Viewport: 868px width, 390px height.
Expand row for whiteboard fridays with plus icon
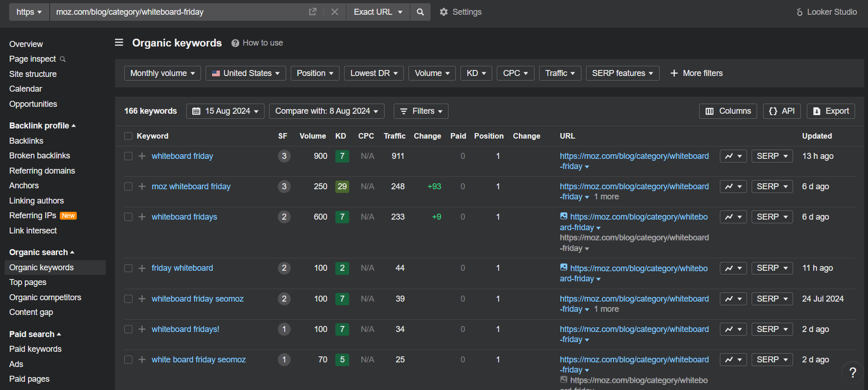coord(142,217)
